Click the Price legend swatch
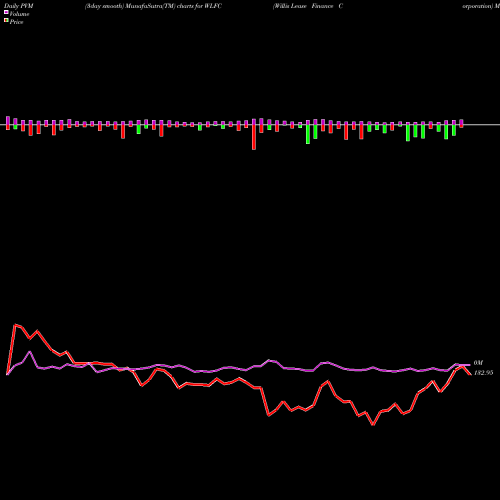The height and width of the screenshot is (500, 500). tap(6, 21)
